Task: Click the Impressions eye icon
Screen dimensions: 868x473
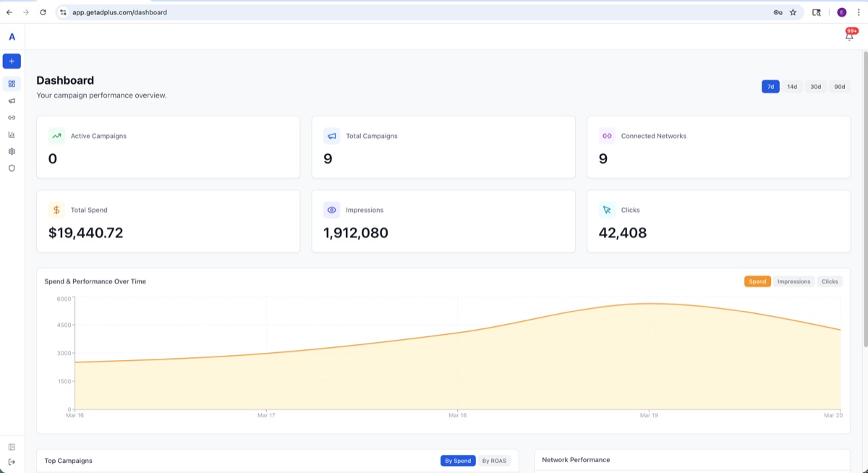Action: [x=332, y=210]
